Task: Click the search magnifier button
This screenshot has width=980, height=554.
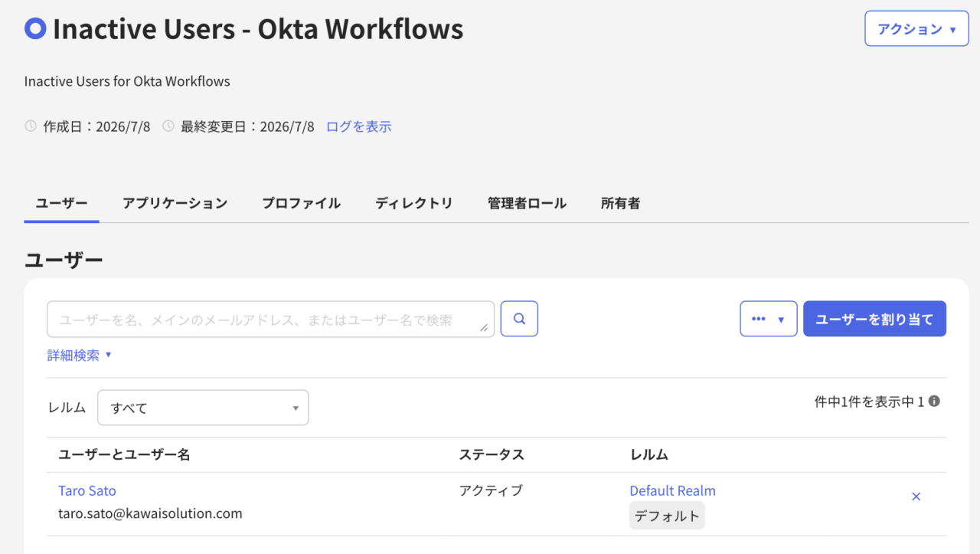Action: 519,319
